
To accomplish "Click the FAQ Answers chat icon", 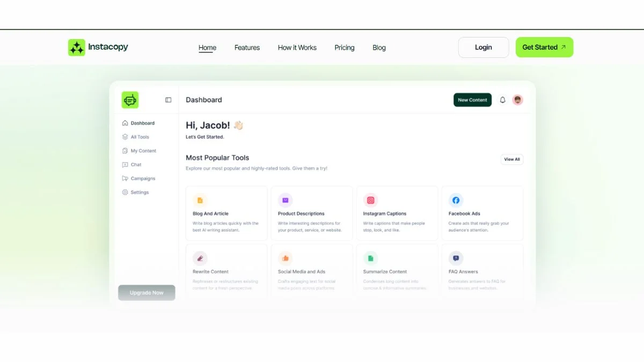I will click(456, 258).
